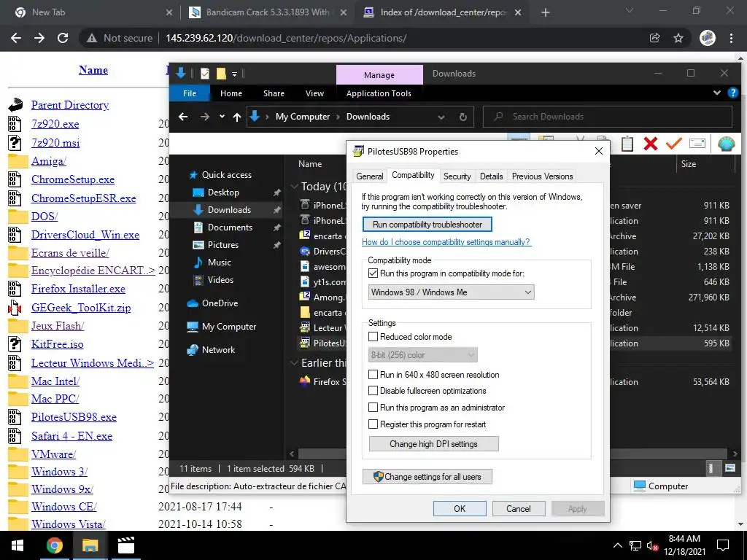Open Chrome profile avatar
Image resolution: width=747 pixels, height=560 pixels.
708,38
